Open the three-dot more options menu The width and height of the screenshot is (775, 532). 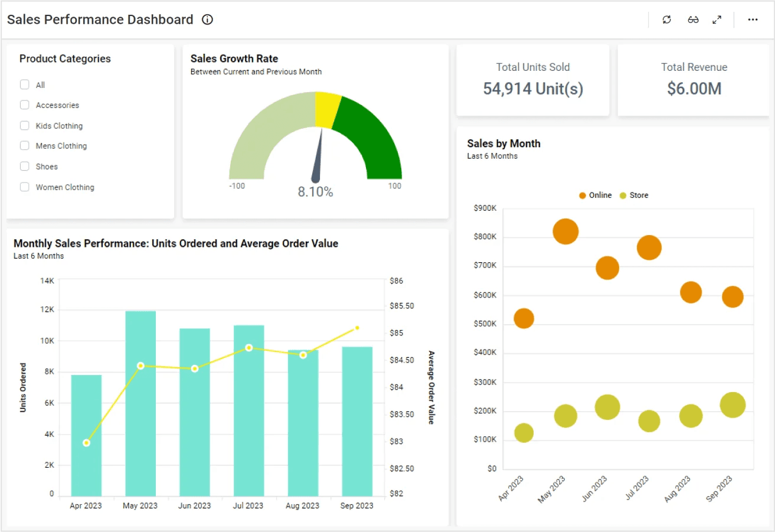tap(753, 19)
